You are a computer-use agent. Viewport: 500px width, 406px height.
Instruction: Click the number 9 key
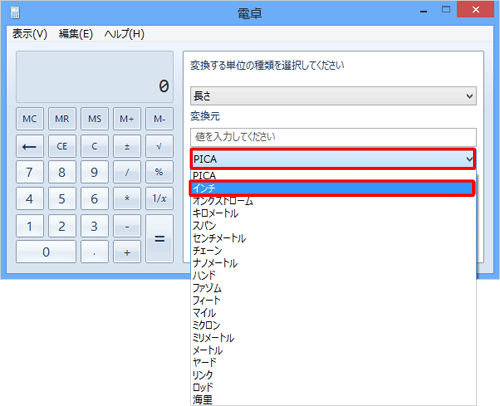coord(94,172)
